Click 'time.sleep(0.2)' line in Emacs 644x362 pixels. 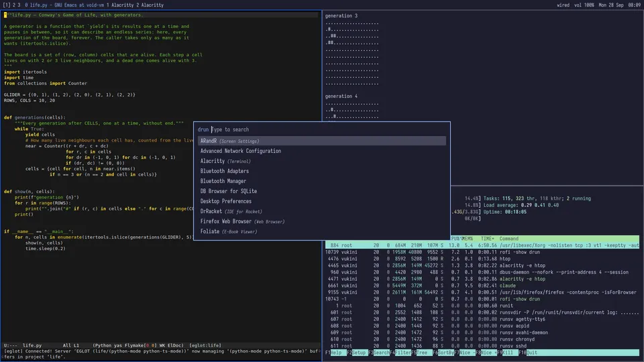45,248
